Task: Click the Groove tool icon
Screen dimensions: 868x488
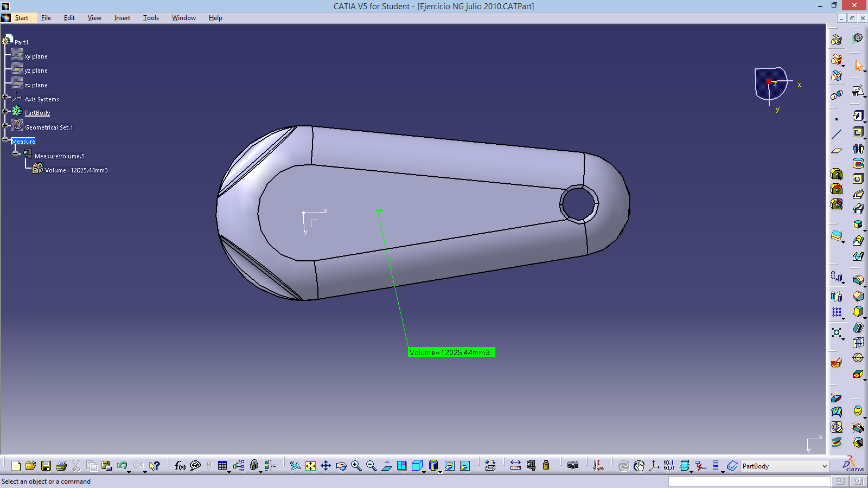Action: [858, 163]
